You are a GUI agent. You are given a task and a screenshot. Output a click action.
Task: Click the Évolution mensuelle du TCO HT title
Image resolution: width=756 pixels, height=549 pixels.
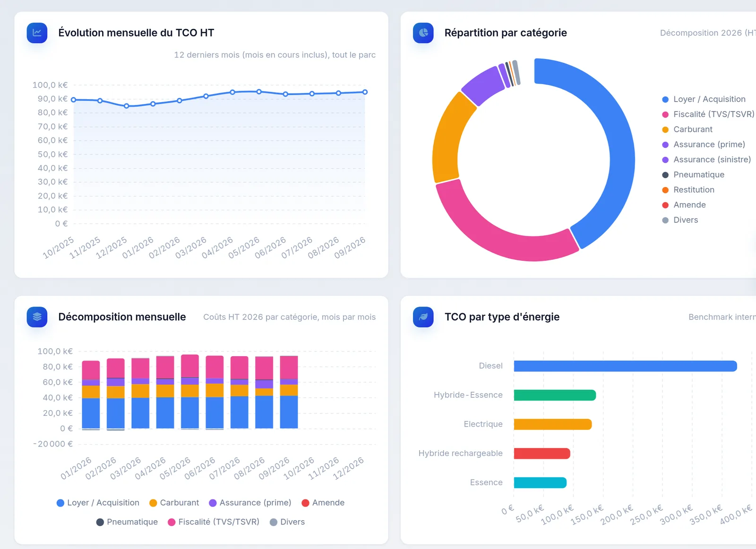[x=136, y=33]
